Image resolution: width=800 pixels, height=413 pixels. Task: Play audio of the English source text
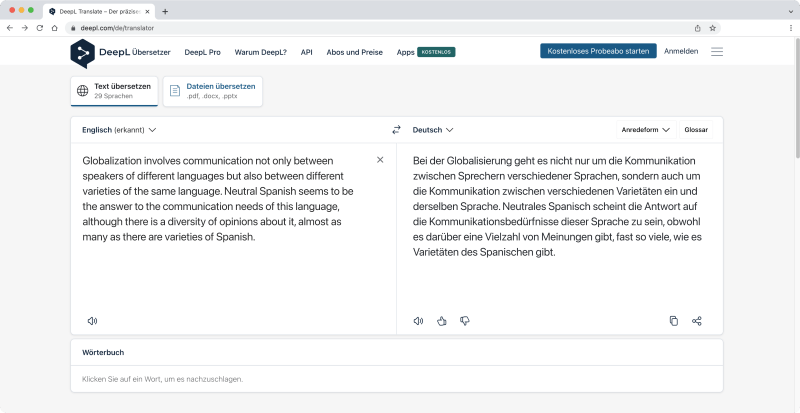point(92,321)
